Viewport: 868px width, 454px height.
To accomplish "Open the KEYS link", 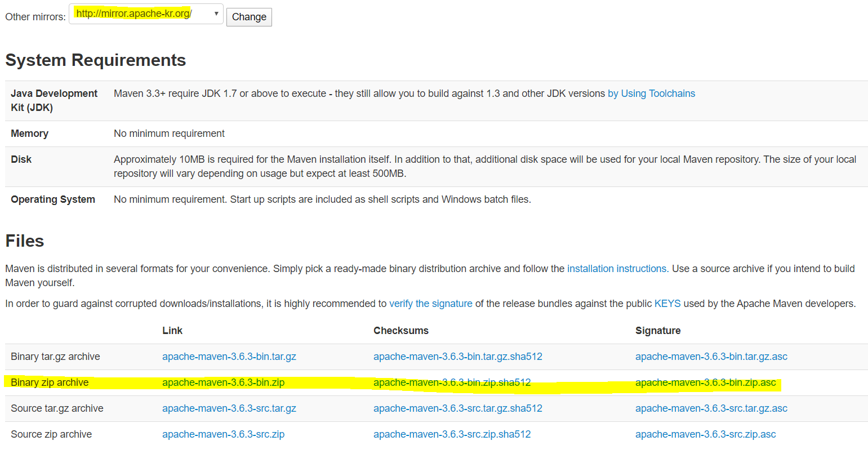I will [667, 304].
